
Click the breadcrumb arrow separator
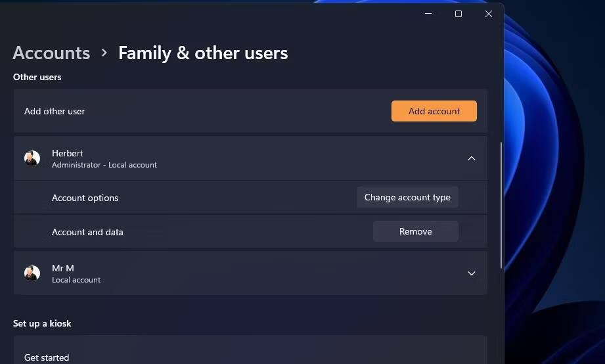(x=104, y=53)
